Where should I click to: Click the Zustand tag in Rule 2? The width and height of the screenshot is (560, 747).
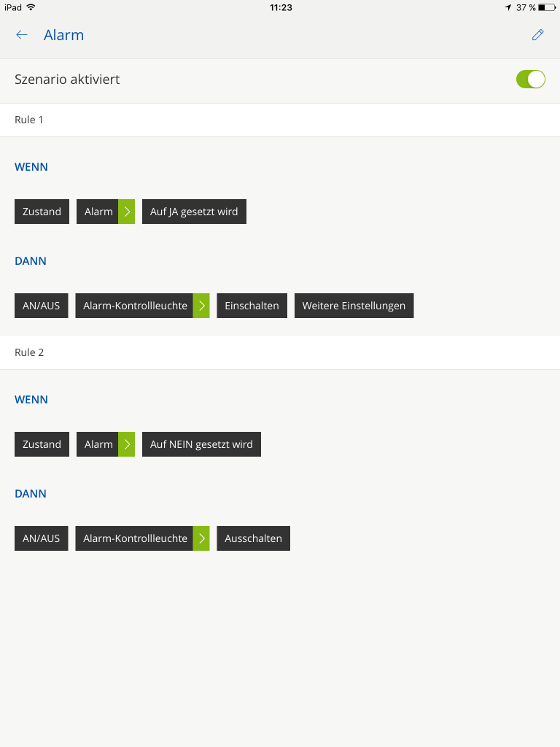[x=42, y=444]
